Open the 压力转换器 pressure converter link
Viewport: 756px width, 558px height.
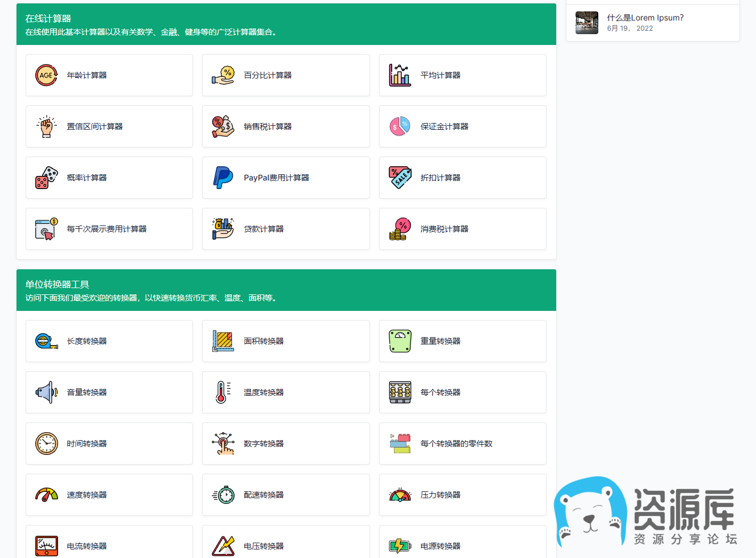tap(440, 495)
